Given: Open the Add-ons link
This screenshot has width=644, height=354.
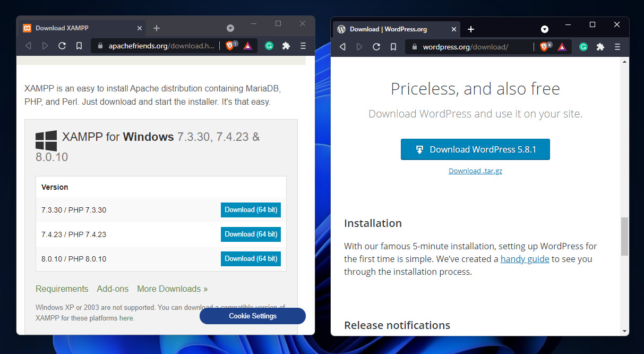Looking at the screenshot, I should (113, 289).
